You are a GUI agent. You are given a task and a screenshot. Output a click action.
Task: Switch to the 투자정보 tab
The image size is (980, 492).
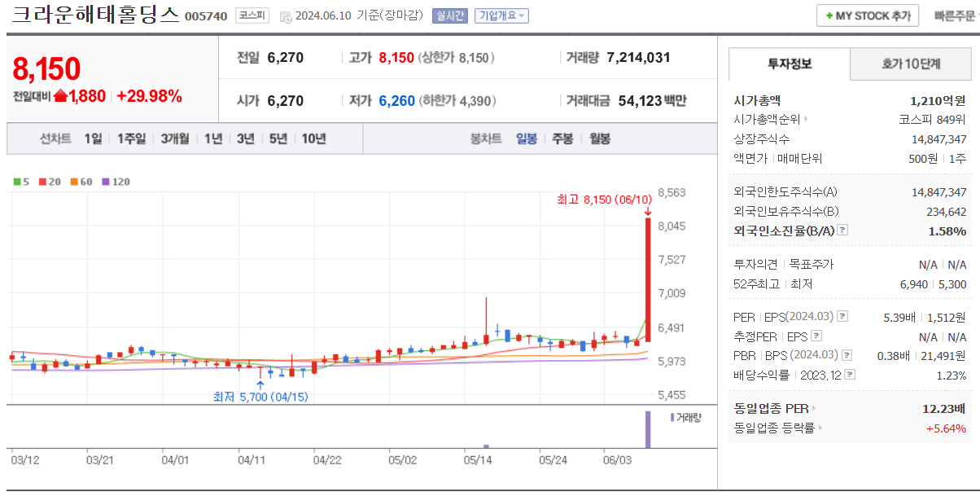click(789, 64)
